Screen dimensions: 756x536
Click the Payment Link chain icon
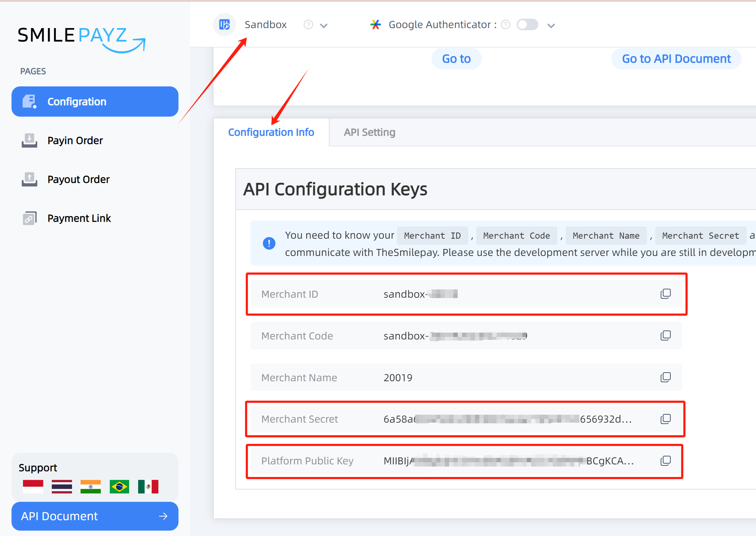(x=30, y=218)
